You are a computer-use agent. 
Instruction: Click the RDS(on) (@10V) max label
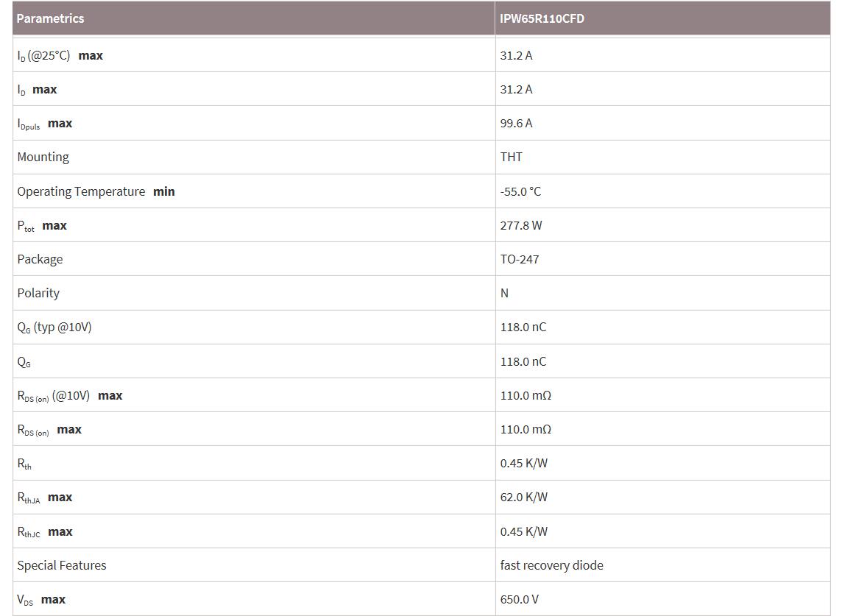pyautogui.click(x=70, y=395)
